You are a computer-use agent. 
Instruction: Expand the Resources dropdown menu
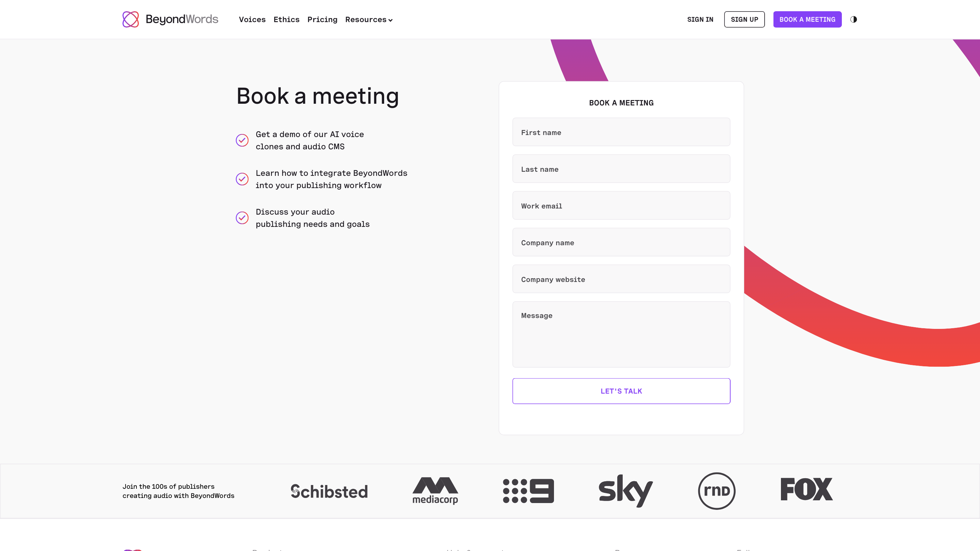click(369, 20)
